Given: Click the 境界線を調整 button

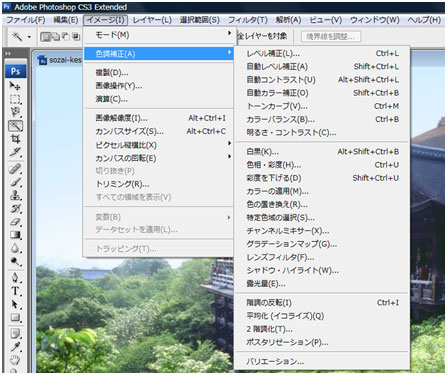Looking at the screenshot, I should (x=330, y=36).
